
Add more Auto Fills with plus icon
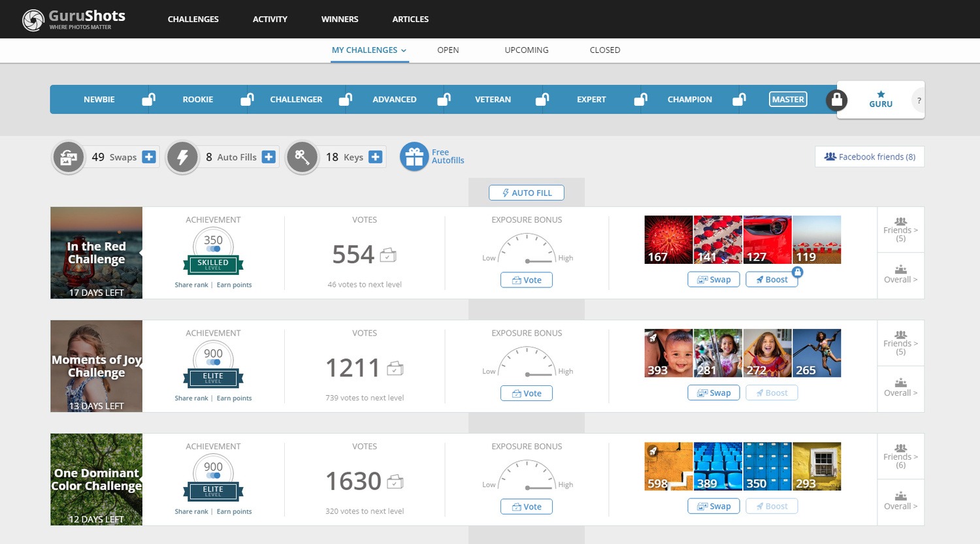(269, 157)
